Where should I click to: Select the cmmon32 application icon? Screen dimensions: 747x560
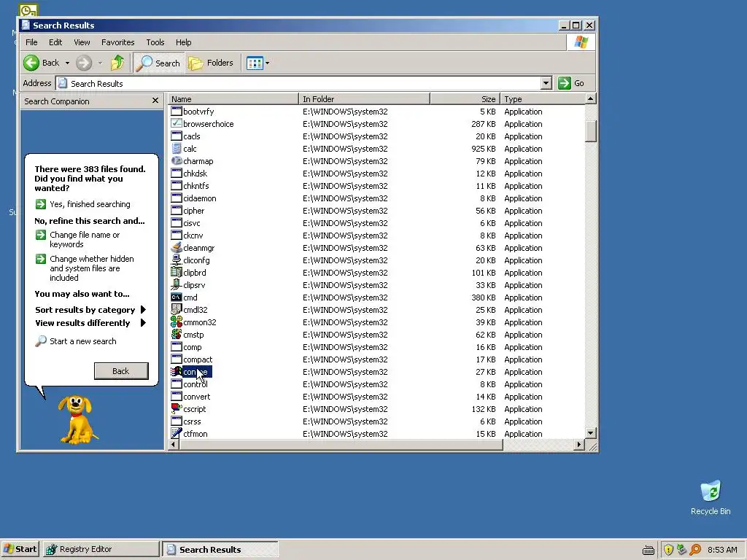(x=177, y=322)
